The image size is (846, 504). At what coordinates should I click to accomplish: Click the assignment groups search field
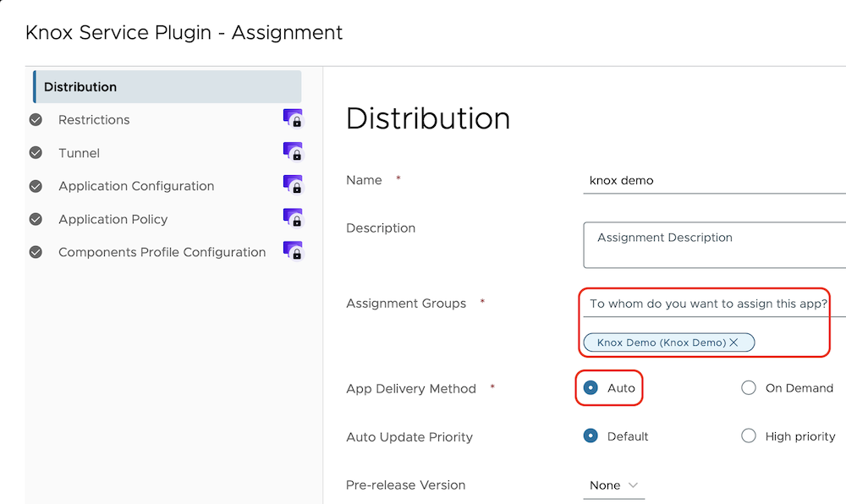tap(708, 304)
